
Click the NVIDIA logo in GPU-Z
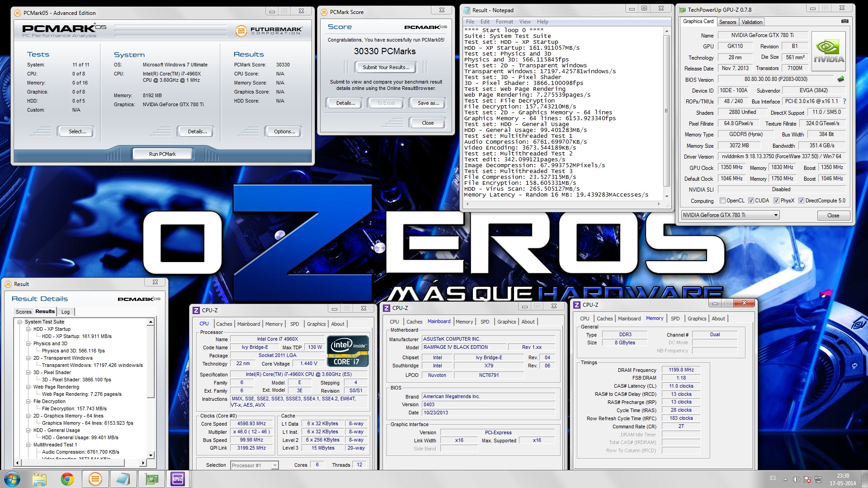point(829,52)
